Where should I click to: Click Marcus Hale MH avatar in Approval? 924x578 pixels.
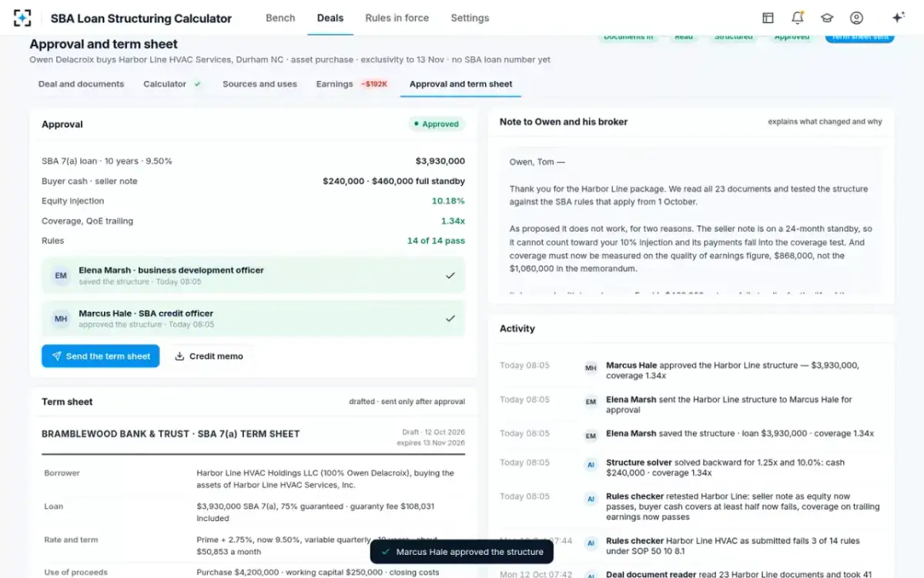coord(61,318)
